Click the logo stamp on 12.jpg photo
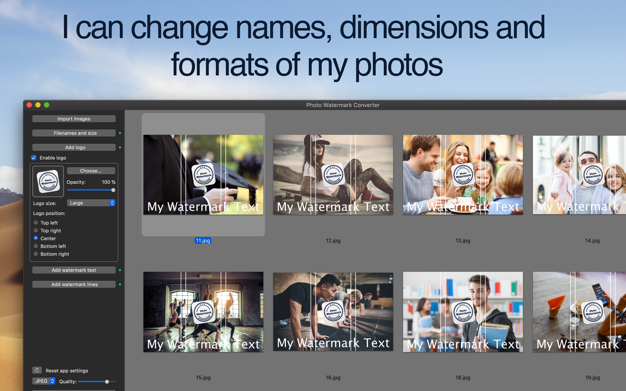 click(x=333, y=175)
